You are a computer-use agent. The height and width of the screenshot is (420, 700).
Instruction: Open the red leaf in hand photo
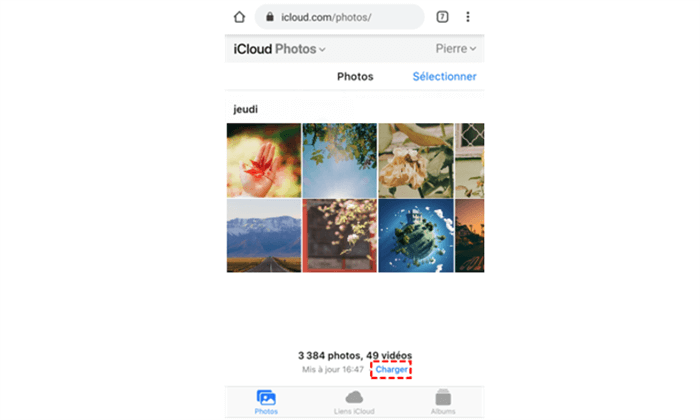[264, 160]
